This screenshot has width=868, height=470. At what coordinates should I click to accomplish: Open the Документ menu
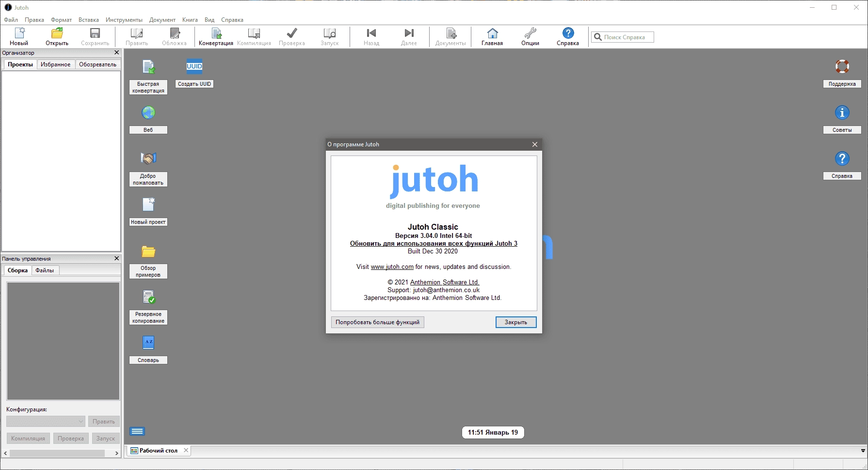coord(162,20)
